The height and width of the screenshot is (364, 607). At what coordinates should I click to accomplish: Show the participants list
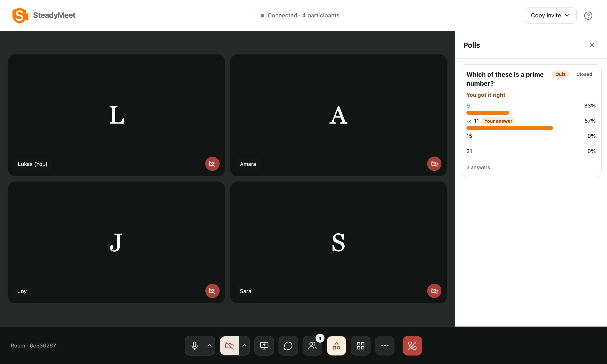pyautogui.click(x=312, y=346)
